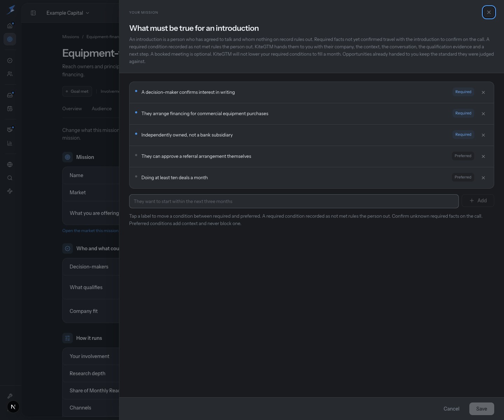Toggle Required label on 'Independently owned'
This screenshot has height=420, width=504.
pos(463,135)
